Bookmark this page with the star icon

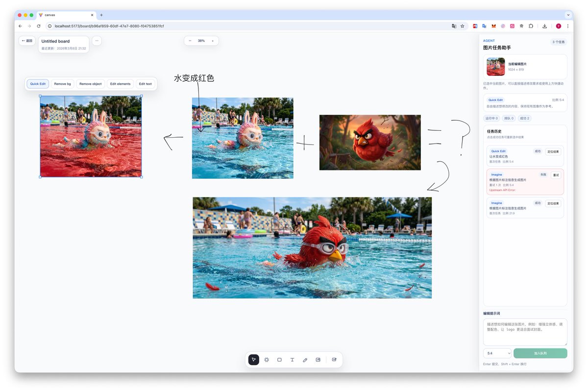tap(462, 26)
